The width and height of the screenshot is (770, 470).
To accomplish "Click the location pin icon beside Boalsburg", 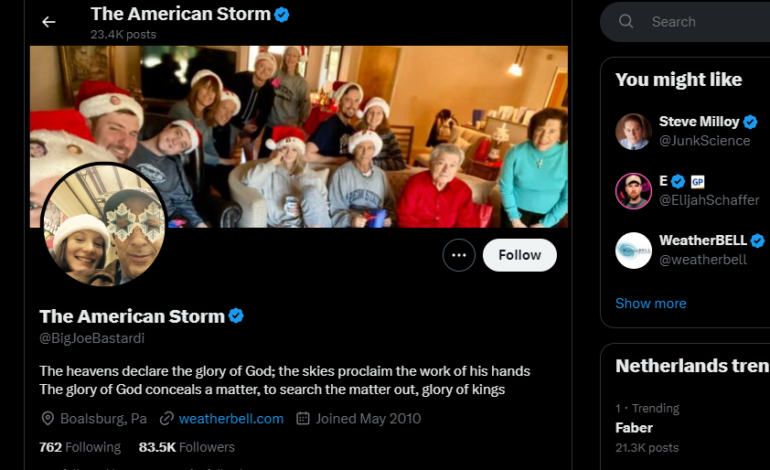I will pos(47,419).
